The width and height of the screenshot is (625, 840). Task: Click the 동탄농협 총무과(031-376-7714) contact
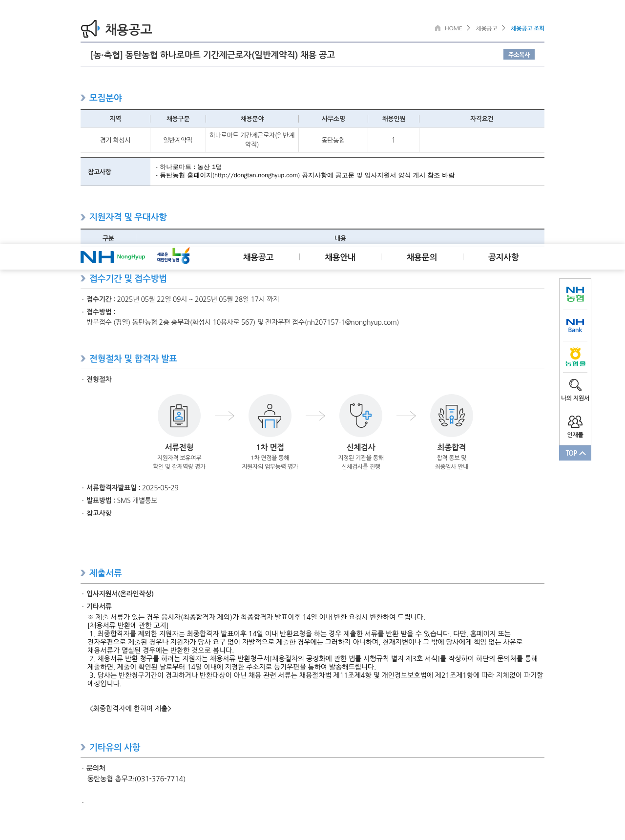[x=136, y=779]
